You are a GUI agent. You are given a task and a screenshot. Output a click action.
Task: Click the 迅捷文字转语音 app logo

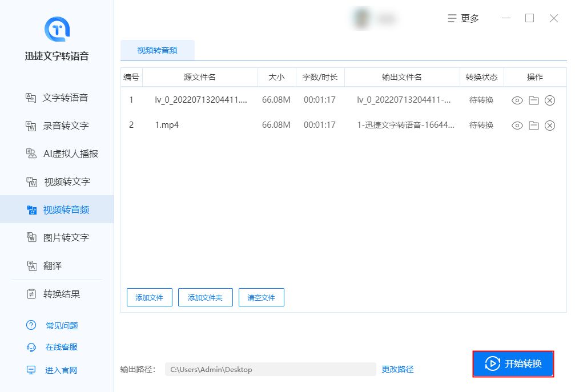(x=57, y=29)
